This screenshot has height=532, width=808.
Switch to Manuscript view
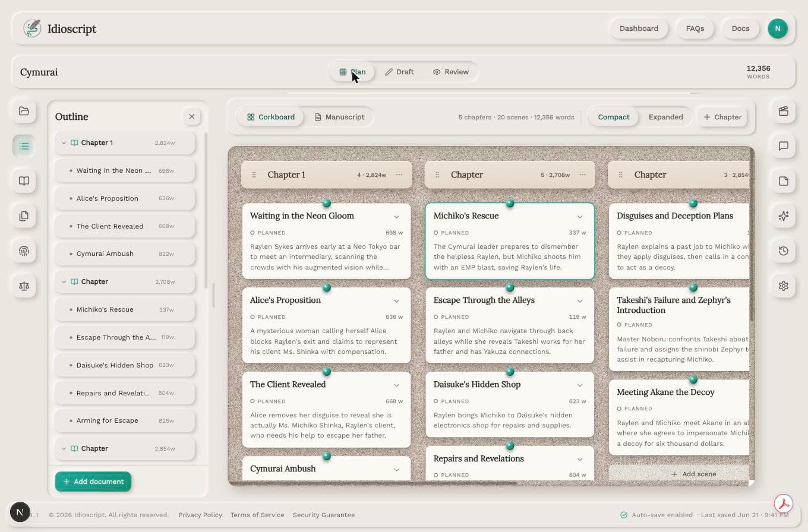click(339, 117)
